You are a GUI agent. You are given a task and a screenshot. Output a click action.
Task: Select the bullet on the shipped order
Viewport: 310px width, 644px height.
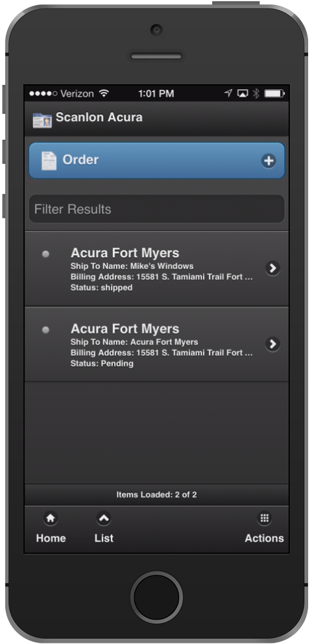tap(45, 254)
